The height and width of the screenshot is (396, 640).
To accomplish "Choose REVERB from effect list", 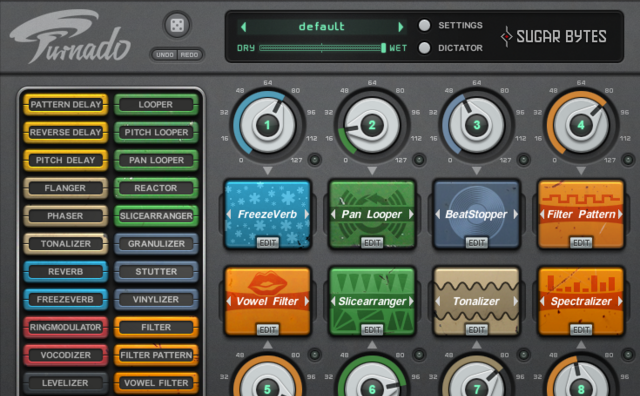I will tap(66, 271).
